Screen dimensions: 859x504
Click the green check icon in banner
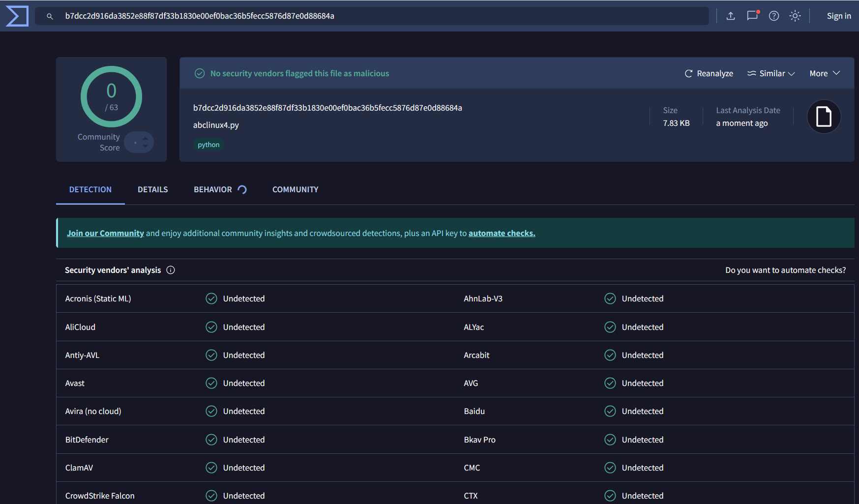click(200, 73)
